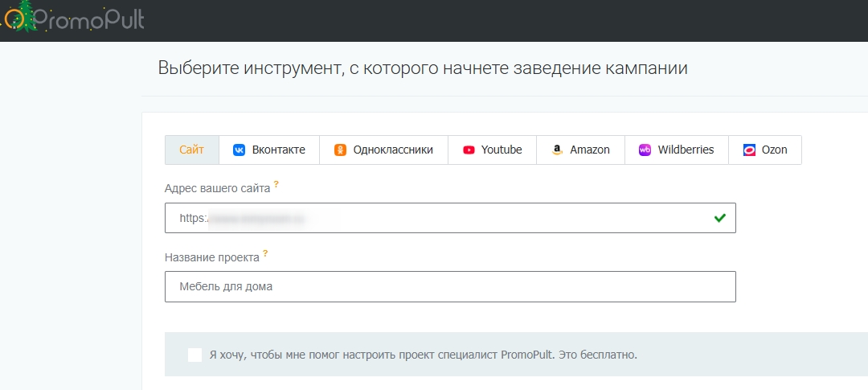Click the 'Выберите инструмент' page heading

423,68
